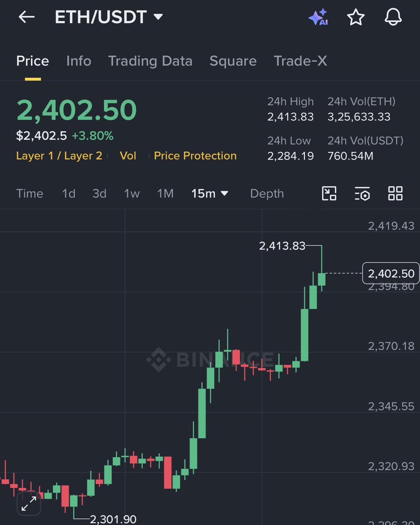Select the 1d chart timeframe

69,193
